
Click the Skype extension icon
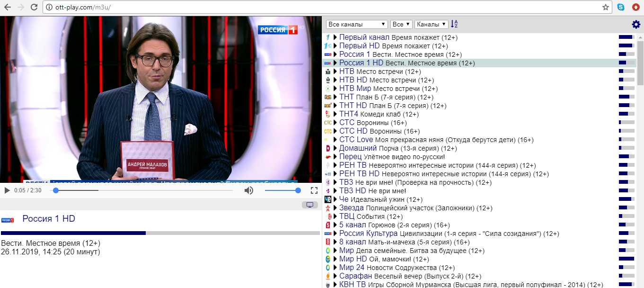[x=620, y=7]
